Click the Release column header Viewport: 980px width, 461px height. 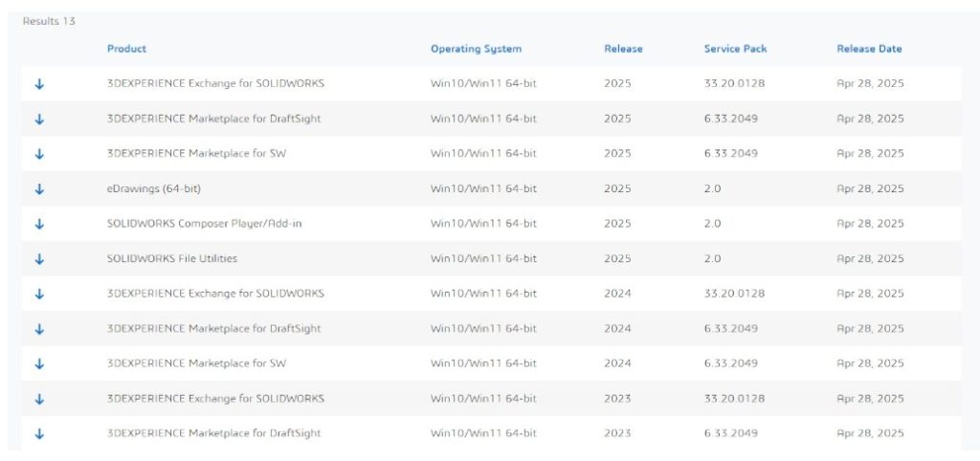click(623, 49)
